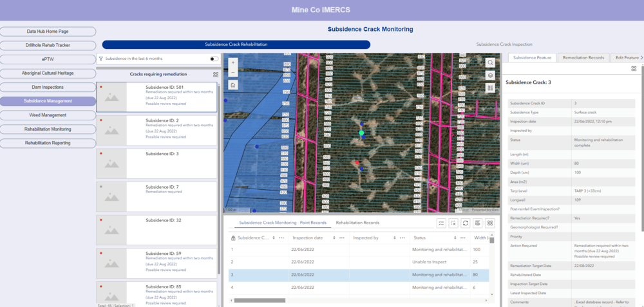644x307 pixels.
Task: Select the Rehabilitation Records table tab
Action: (x=357, y=223)
